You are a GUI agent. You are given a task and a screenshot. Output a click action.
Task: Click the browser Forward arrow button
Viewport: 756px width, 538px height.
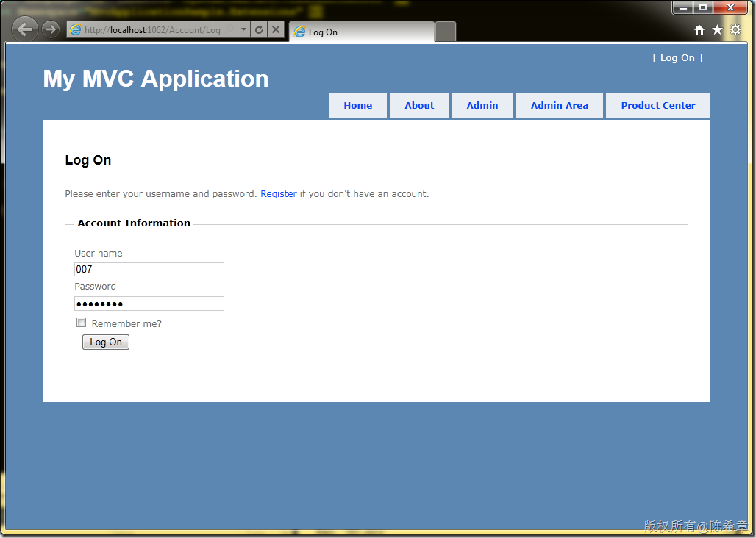(50, 29)
